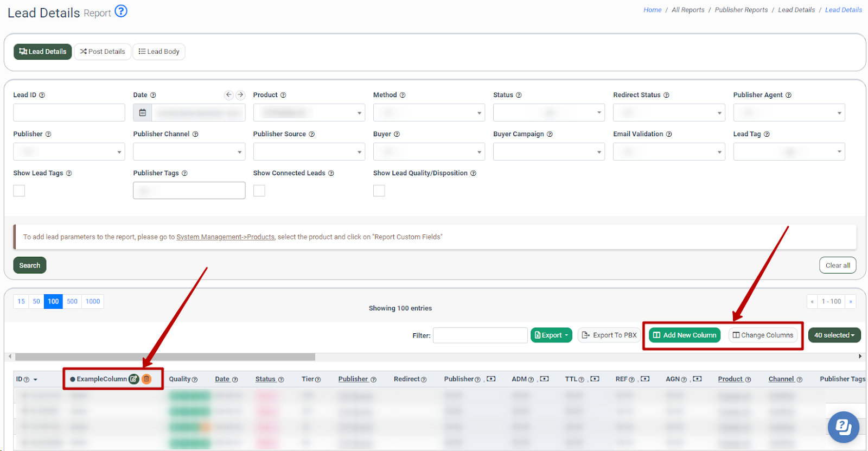Viewport: 868px width, 451px height.
Task: Click edit icon on ExampleColumn header
Action: click(133, 379)
